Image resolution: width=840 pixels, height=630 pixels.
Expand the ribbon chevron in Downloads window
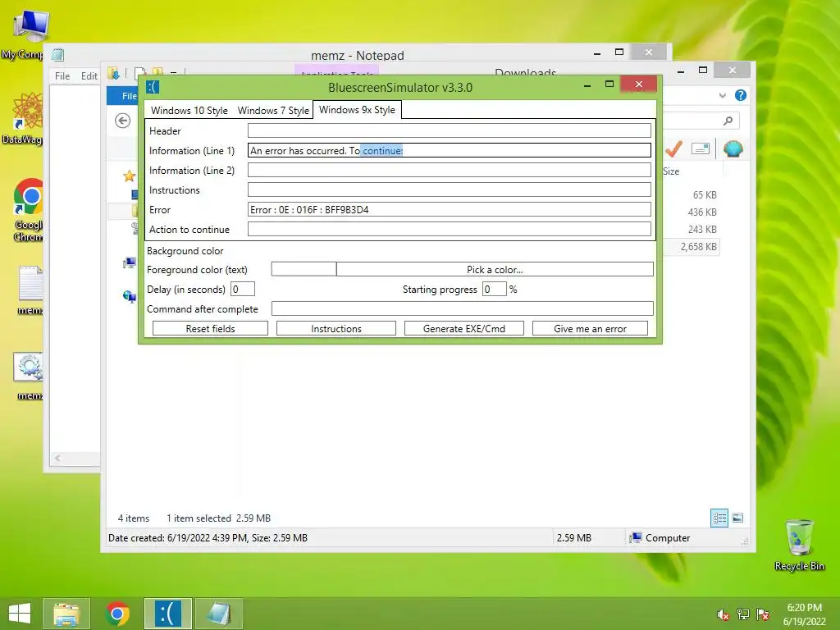click(722, 95)
